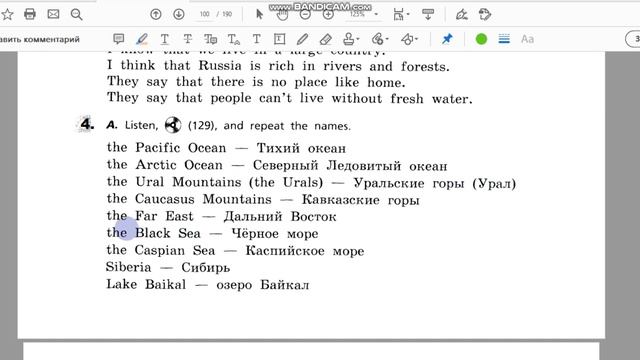Send file by email envelope icon
This screenshot has width=640, height=360.
[x=53, y=14]
